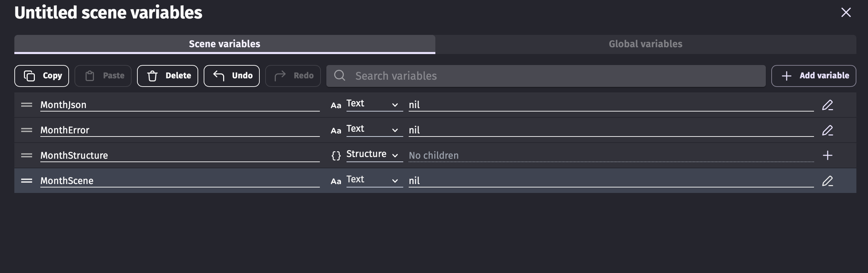Undo the last change
Image resolution: width=868 pixels, height=273 pixels.
tap(231, 76)
